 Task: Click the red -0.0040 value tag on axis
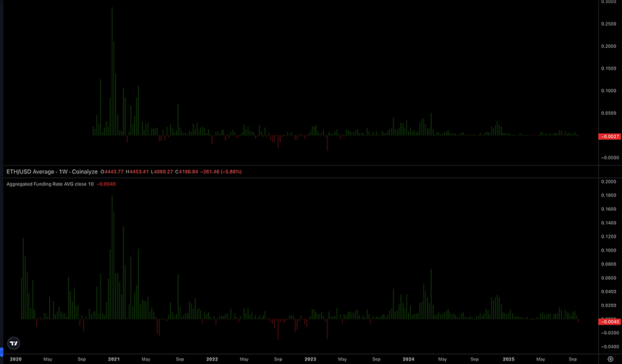pos(610,322)
